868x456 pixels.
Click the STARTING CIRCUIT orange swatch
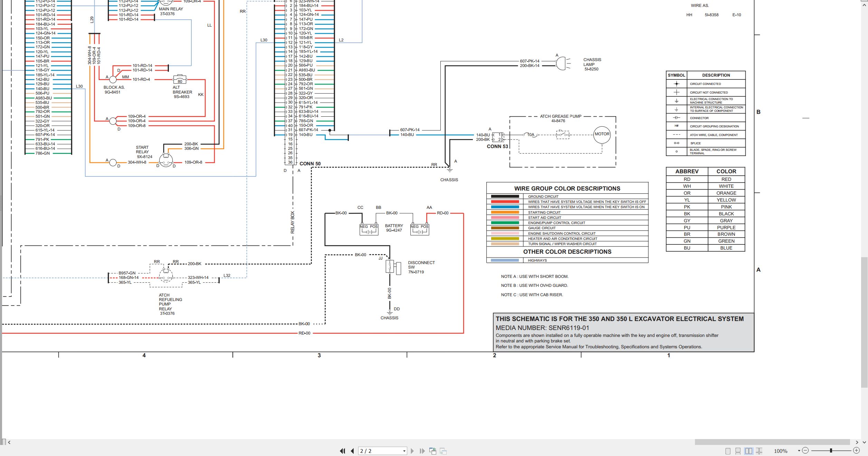tap(505, 212)
